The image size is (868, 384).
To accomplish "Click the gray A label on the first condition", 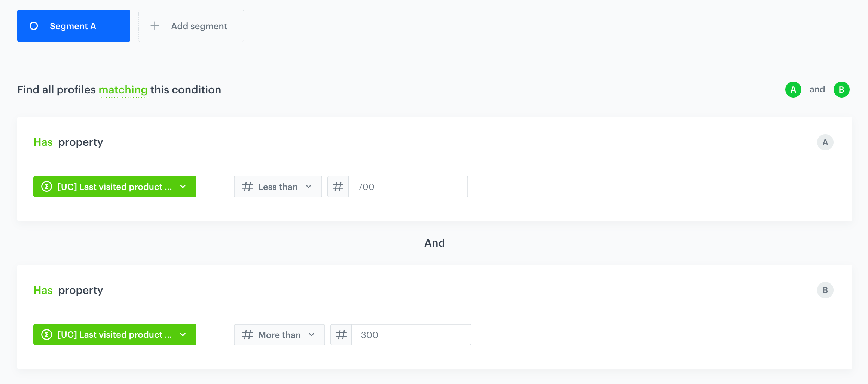I will [x=825, y=142].
